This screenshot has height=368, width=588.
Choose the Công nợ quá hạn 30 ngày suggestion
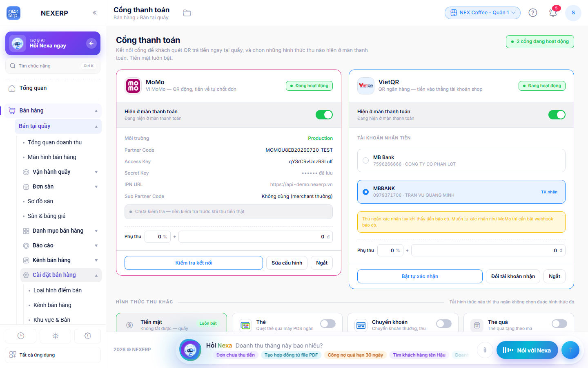355,355
